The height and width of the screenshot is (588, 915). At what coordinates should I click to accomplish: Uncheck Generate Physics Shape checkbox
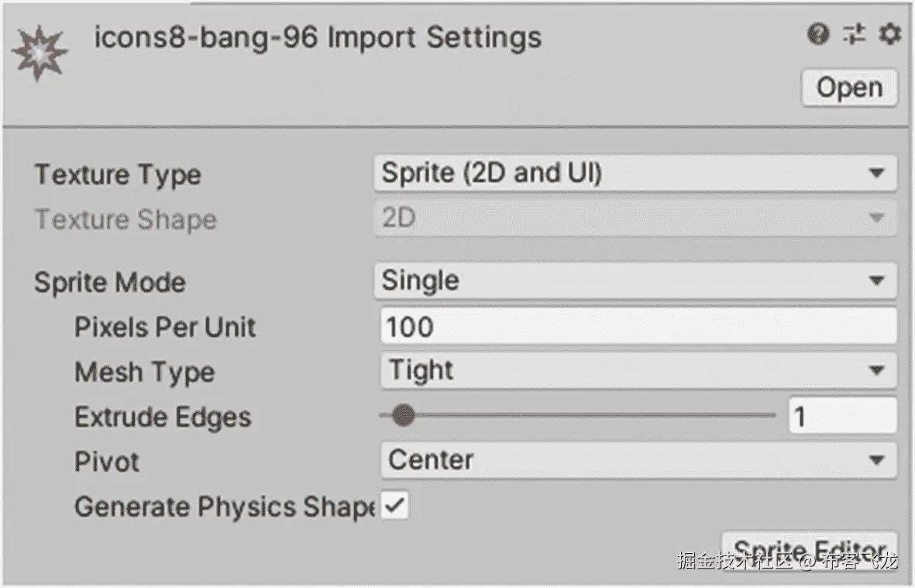395,507
